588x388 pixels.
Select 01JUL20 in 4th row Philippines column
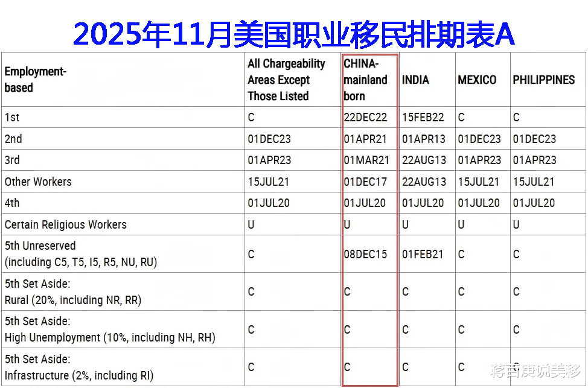click(x=534, y=203)
